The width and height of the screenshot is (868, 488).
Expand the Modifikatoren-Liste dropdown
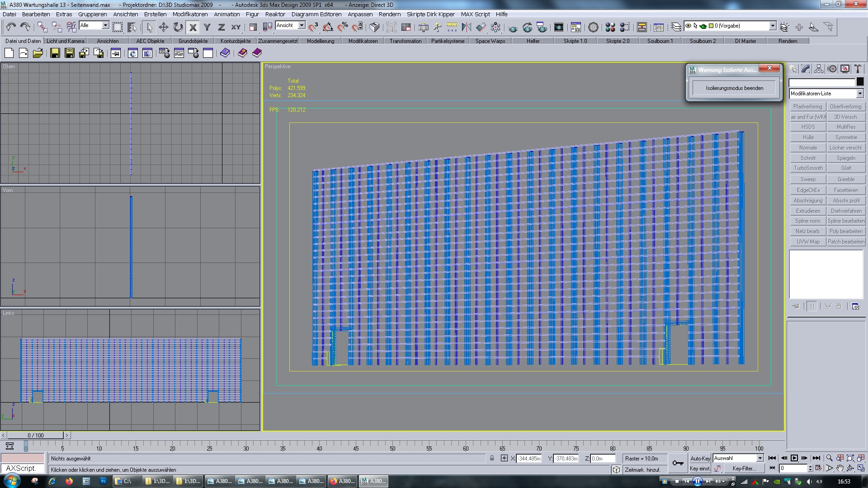(x=859, y=94)
